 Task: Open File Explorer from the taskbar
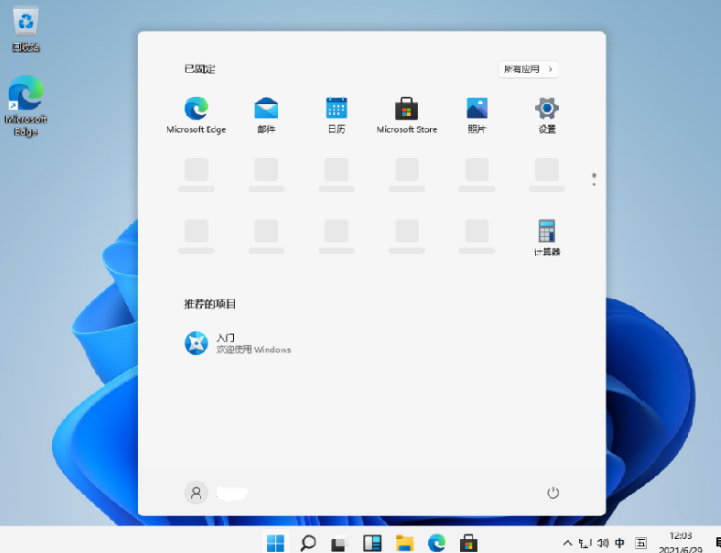point(404,543)
